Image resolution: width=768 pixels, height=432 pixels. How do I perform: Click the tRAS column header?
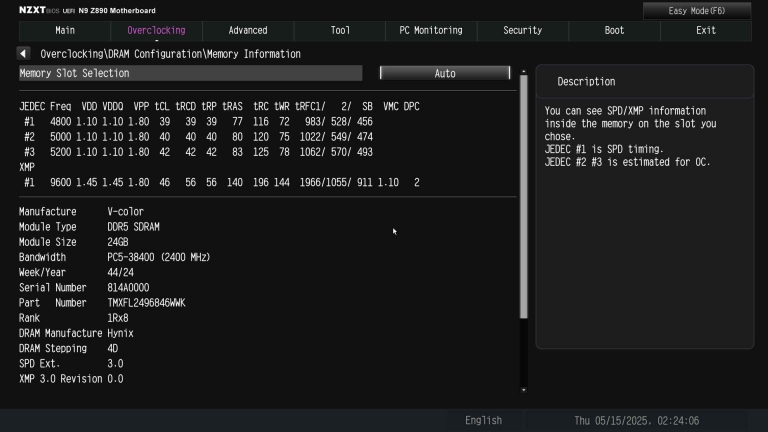pyautogui.click(x=232, y=106)
